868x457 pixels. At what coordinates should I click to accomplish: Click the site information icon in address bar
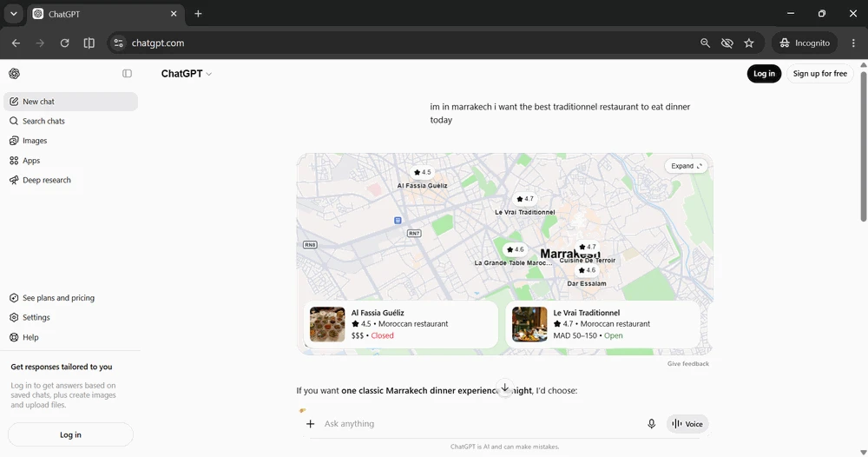click(x=118, y=43)
